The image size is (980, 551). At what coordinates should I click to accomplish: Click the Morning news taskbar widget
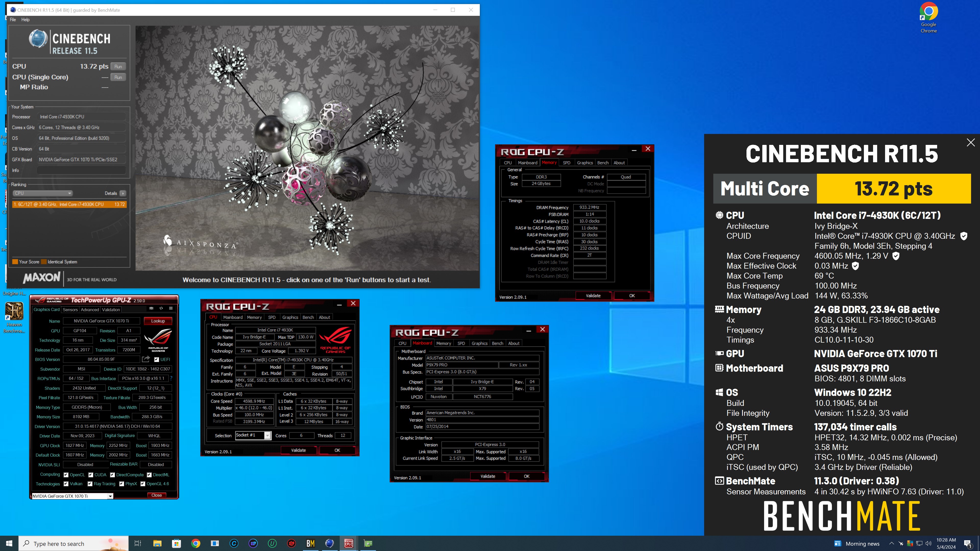pos(857,543)
